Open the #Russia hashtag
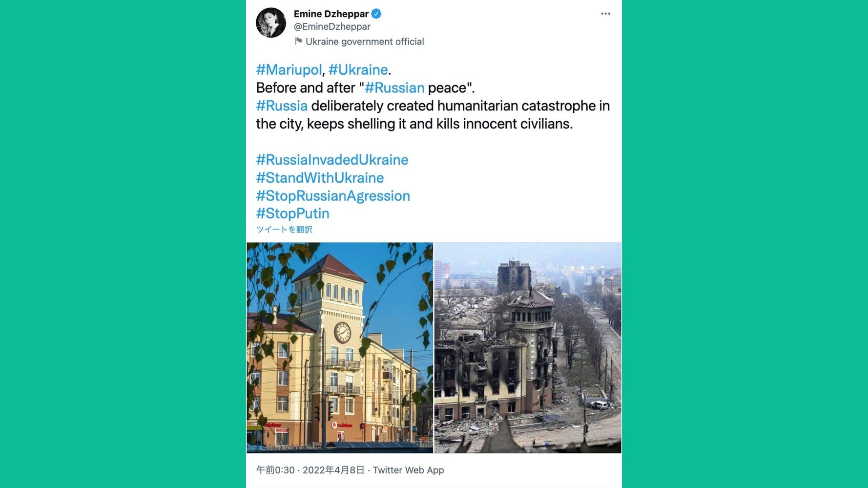The width and height of the screenshot is (868, 488). [x=282, y=106]
